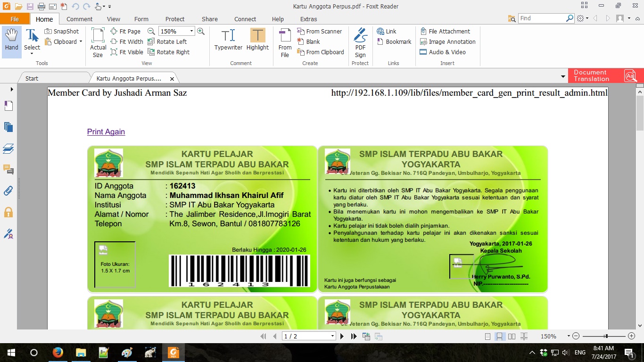Expand the left navigation panel arrow
The height and width of the screenshot is (362, 644).
click(12, 89)
